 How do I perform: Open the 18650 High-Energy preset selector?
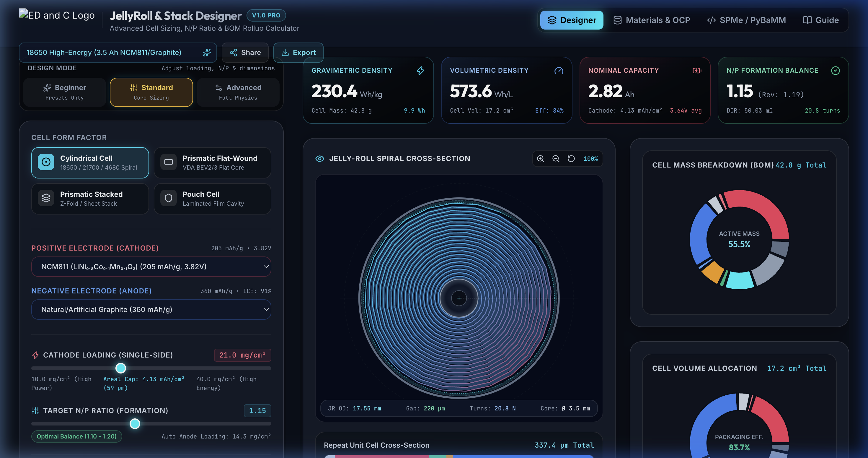click(x=118, y=53)
